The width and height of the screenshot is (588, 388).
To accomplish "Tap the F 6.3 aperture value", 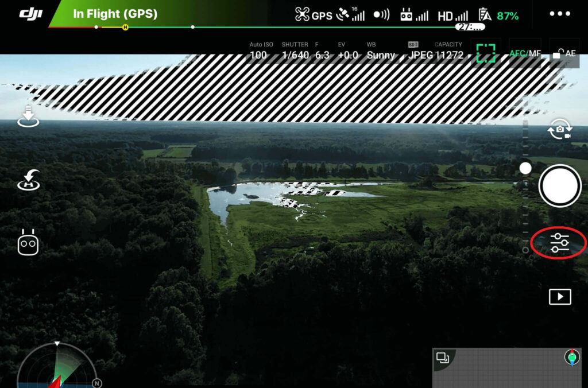I will (x=322, y=51).
